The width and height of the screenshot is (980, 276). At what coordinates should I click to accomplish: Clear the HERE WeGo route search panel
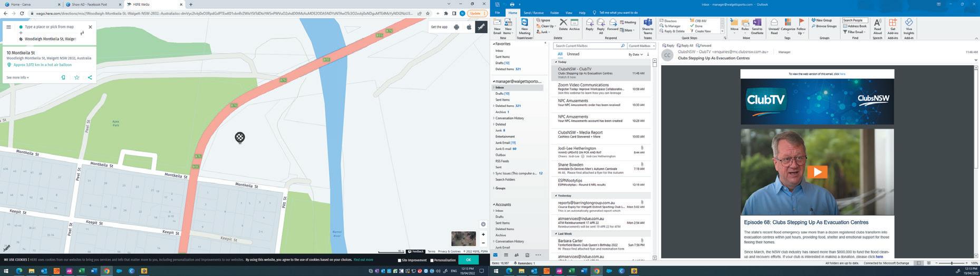90,27
